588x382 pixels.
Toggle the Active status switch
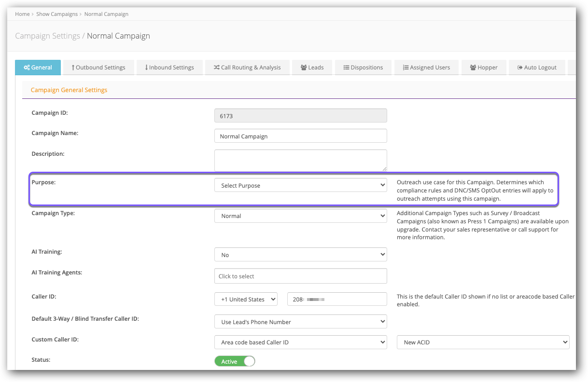(x=235, y=361)
